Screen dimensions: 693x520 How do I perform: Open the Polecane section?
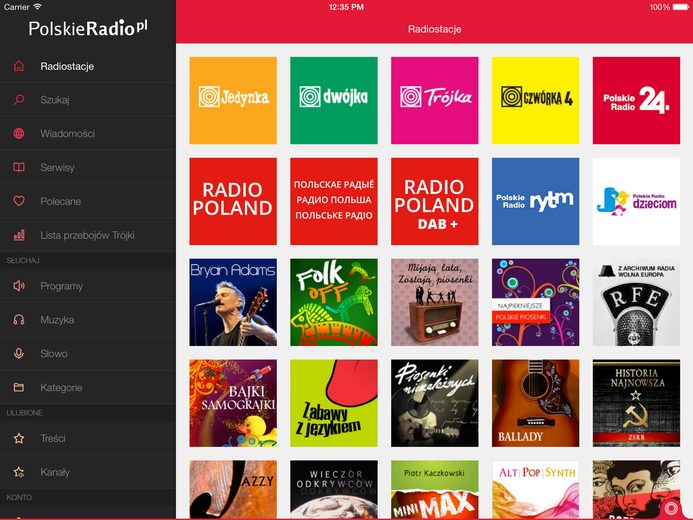[x=88, y=201]
